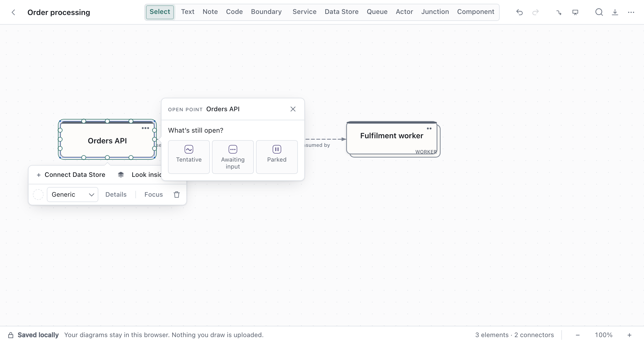Choose Awaiting input status option
This screenshot has height=343, width=644.
(233, 157)
